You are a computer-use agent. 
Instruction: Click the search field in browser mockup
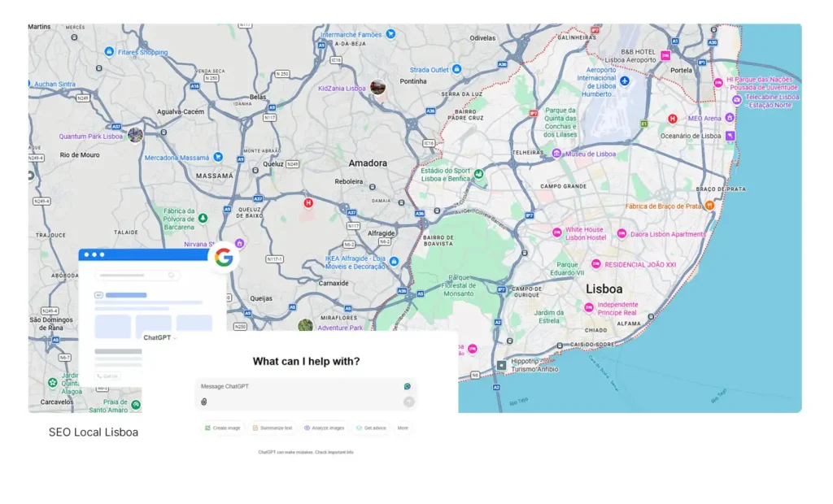coord(137,275)
